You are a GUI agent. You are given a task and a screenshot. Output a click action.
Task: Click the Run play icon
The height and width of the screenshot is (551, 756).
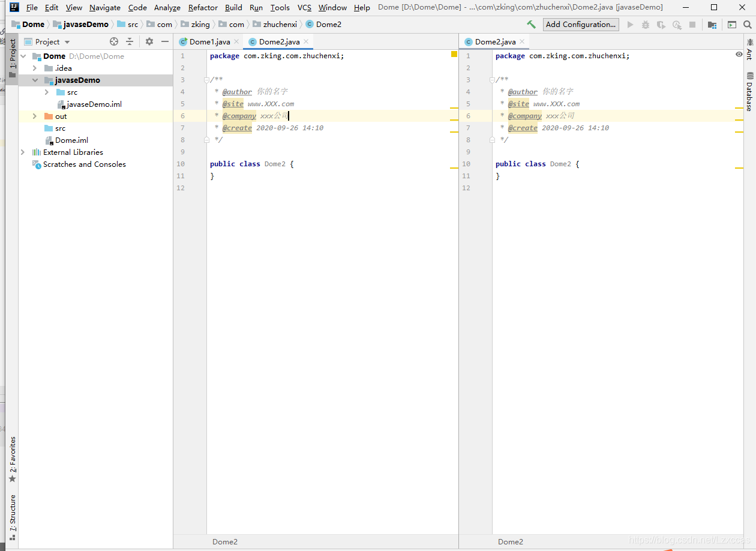click(x=630, y=25)
